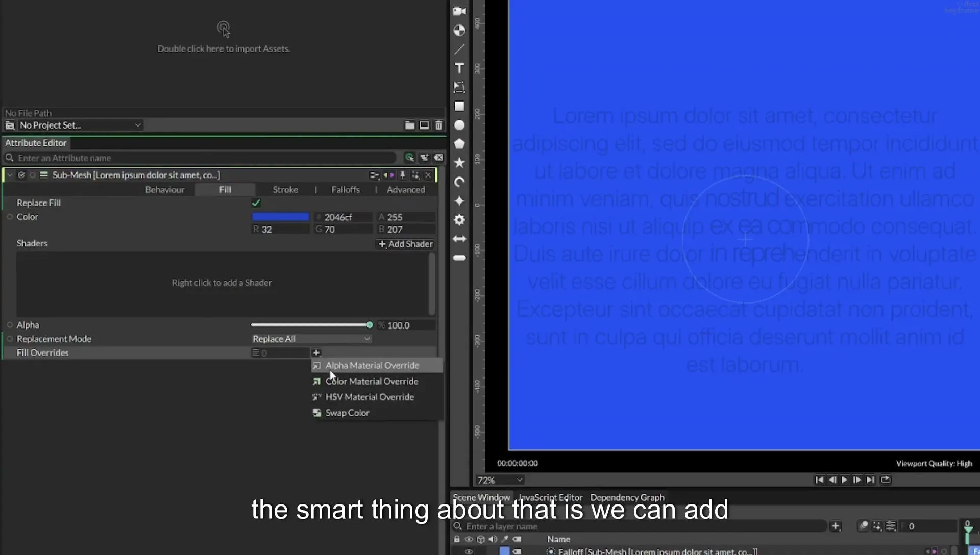Screen dimensions: 980x555
Task: Click the Play button in viewport
Action: pyautogui.click(x=844, y=480)
